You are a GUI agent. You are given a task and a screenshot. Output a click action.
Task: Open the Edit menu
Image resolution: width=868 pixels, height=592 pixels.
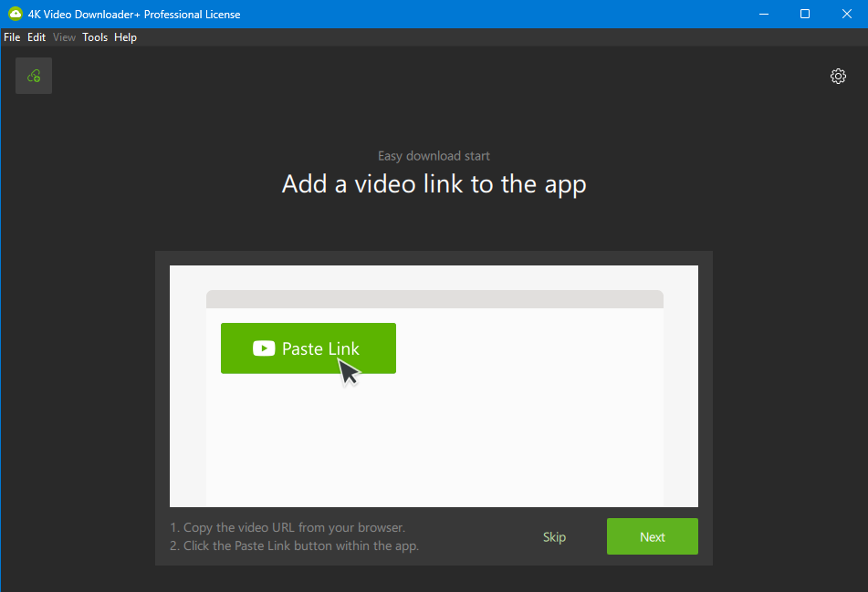(37, 37)
